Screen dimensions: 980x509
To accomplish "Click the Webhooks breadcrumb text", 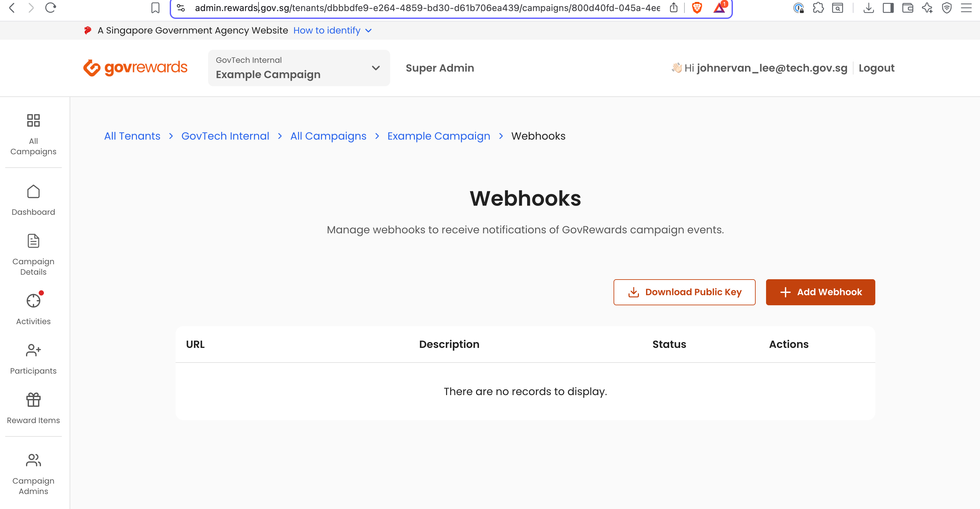I will [x=538, y=136].
